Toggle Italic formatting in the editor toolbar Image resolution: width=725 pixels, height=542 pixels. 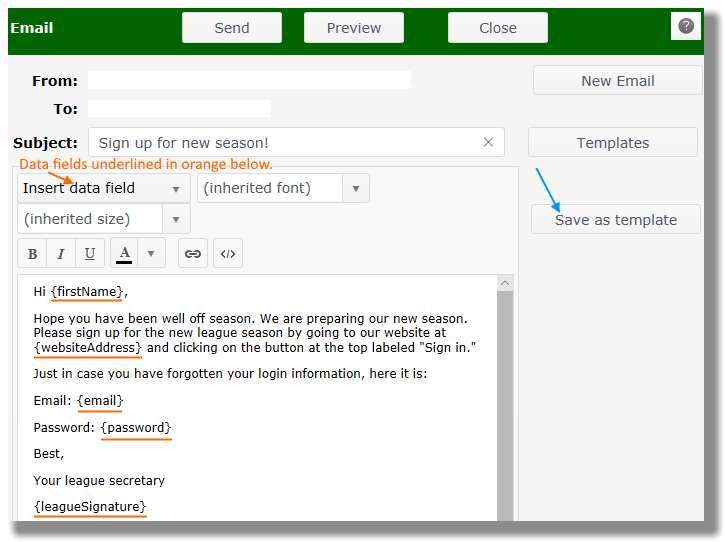tap(61, 254)
